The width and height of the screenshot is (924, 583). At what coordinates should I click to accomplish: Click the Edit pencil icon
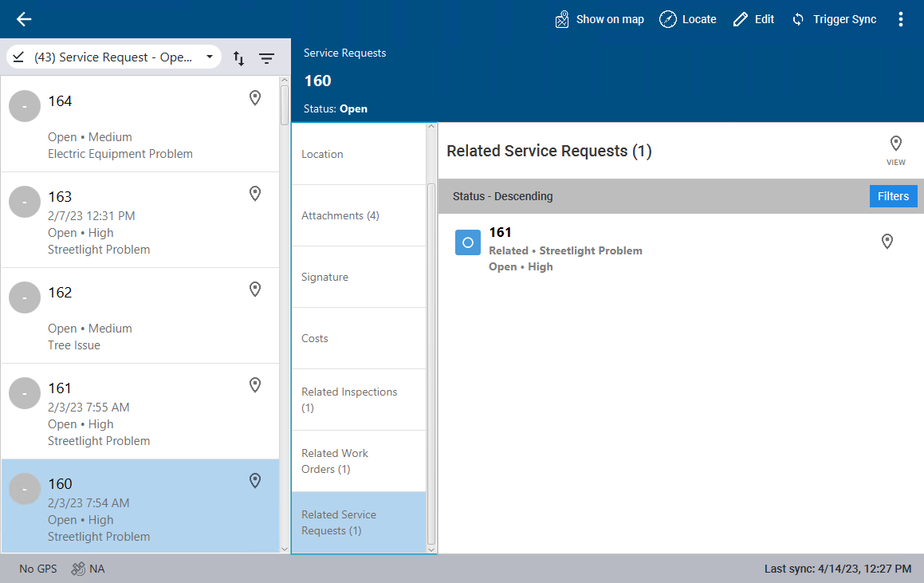tap(741, 19)
